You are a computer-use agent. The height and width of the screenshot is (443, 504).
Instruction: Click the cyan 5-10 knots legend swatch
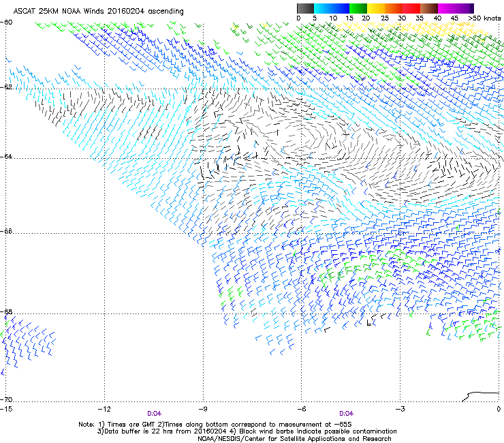(x=323, y=8)
